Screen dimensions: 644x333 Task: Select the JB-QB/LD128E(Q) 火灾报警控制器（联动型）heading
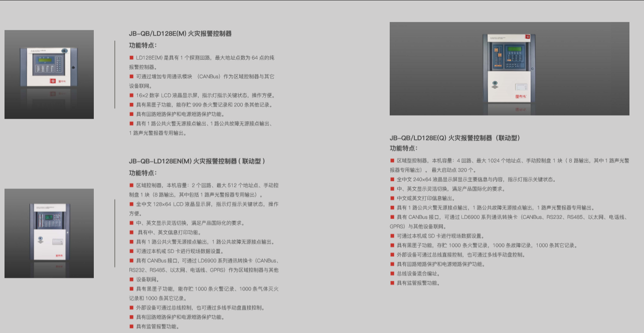click(454, 138)
